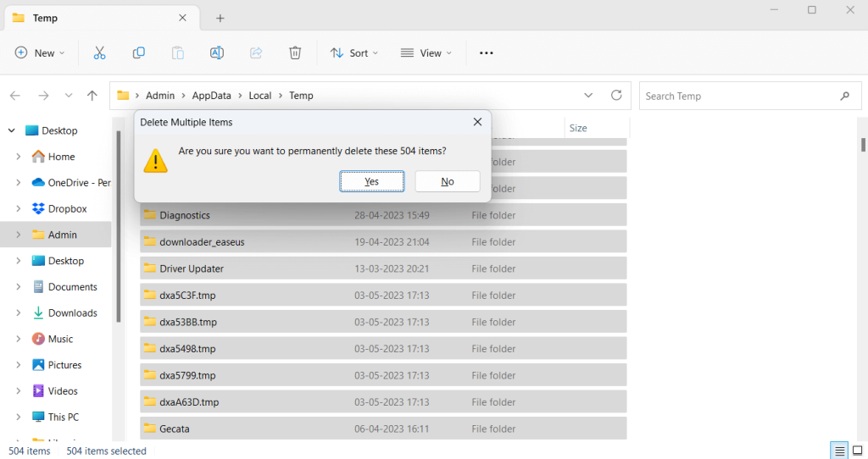Click the Local breadcrumb in address bar
Image resolution: width=868 pixels, height=459 pixels.
point(259,96)
